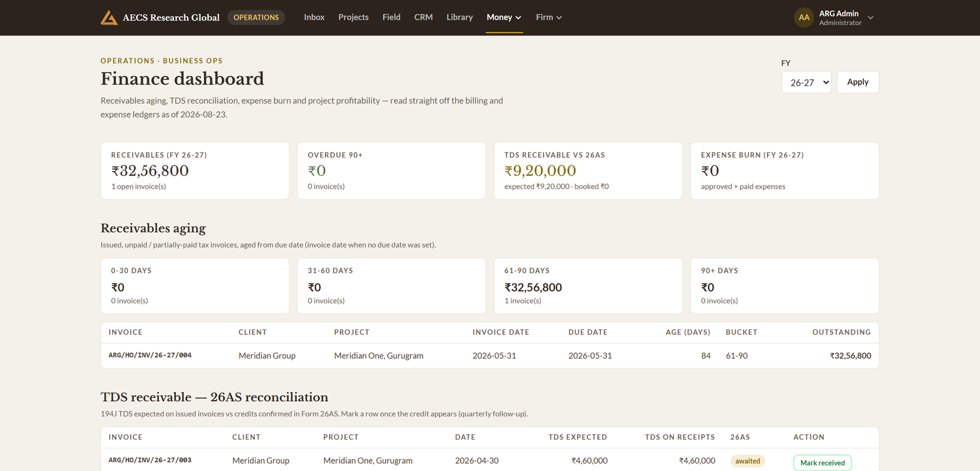Click the 0-30 Days aging bucket
980x471 pixels.
point(195,286)
